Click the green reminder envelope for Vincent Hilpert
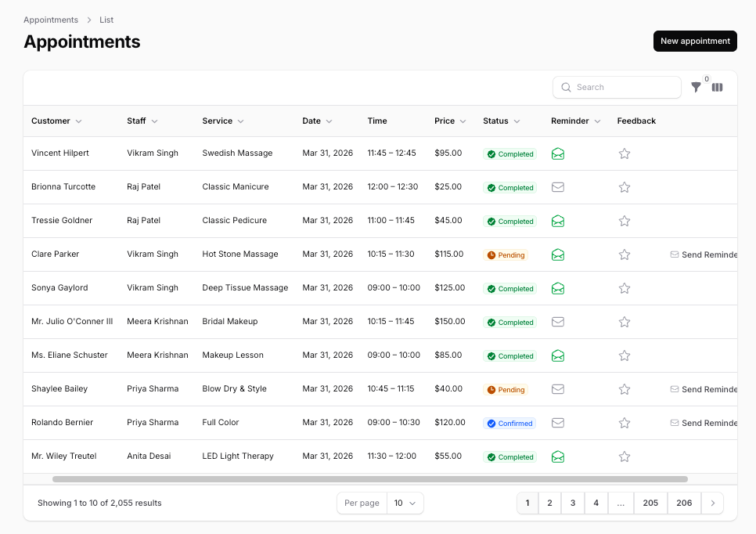This screenshot has height=534, width=756. click(558, 153)
